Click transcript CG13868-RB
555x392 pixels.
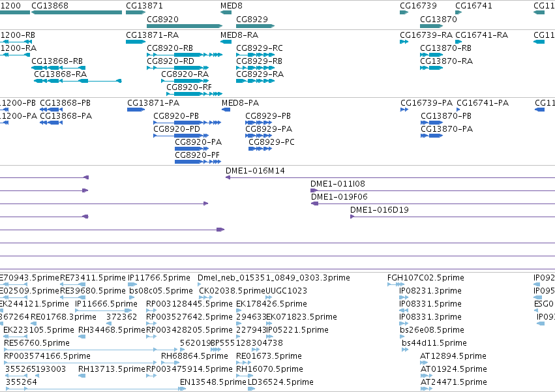tap(57, 61)
